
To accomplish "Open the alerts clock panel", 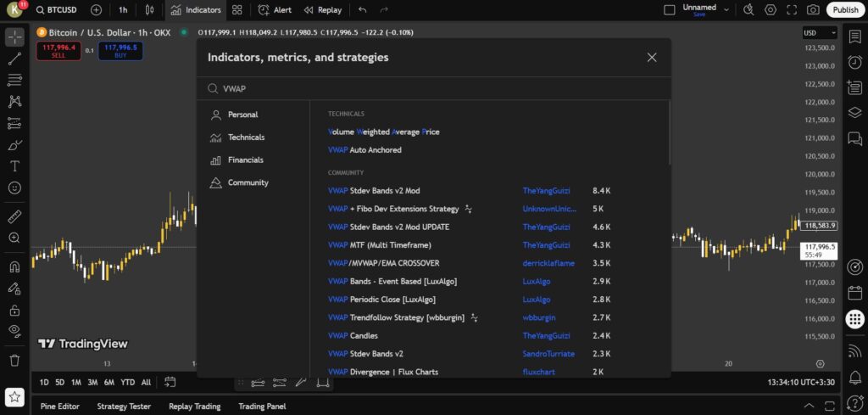I will pyautogui.click(x=854, y=61).
